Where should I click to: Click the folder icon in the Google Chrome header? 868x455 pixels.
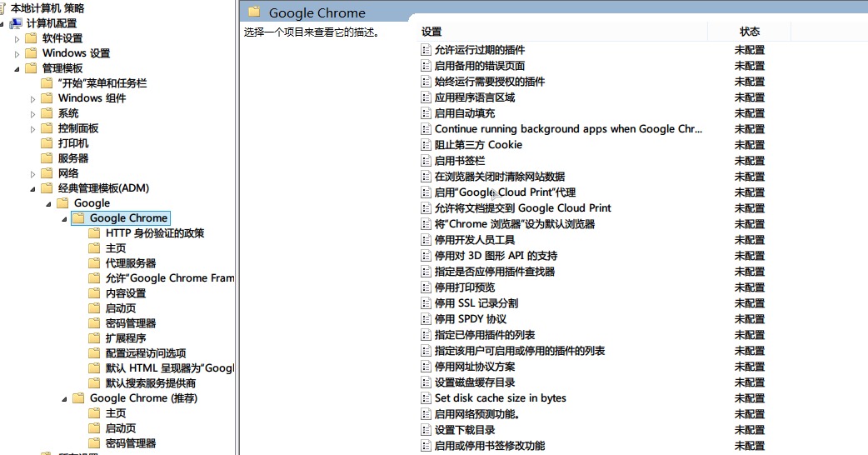[x=254, y=12]
